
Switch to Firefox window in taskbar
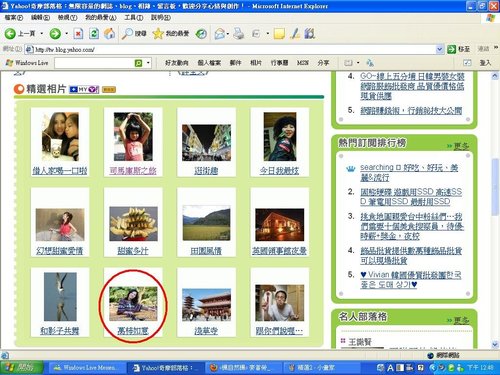click(243, 368)
